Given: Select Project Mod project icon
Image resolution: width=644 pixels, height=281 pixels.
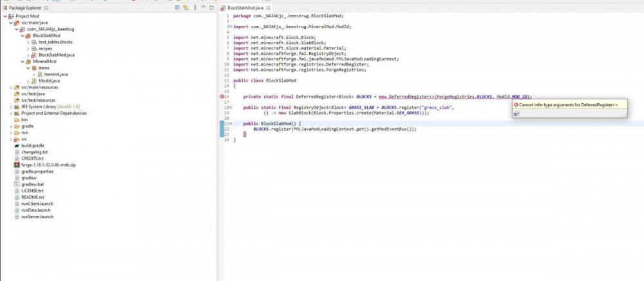Looking at the screenshot, I should point(11,16).
